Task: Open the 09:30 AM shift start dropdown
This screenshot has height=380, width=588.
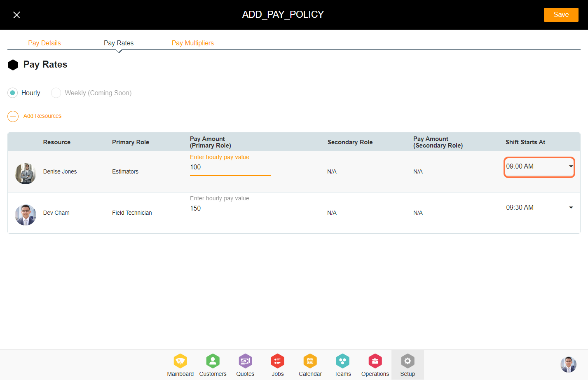Action: (x=539, y=208)
